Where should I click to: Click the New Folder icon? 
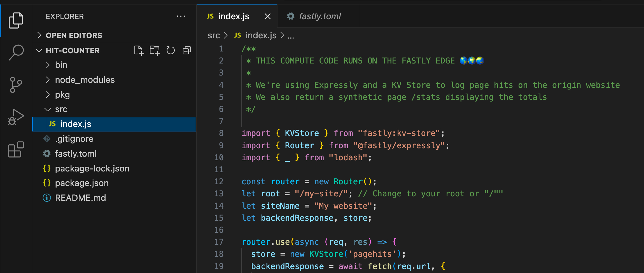[x=155, y=50]
